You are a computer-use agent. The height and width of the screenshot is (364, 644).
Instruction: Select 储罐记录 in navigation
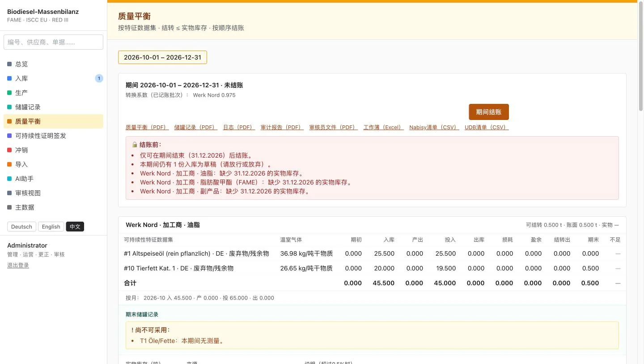tap(53, 107)
